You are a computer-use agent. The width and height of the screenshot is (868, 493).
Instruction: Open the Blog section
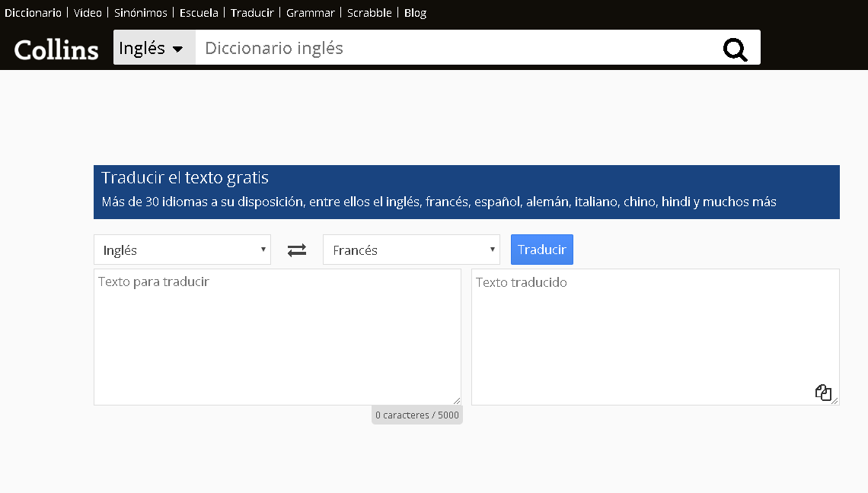pos(415,12)
